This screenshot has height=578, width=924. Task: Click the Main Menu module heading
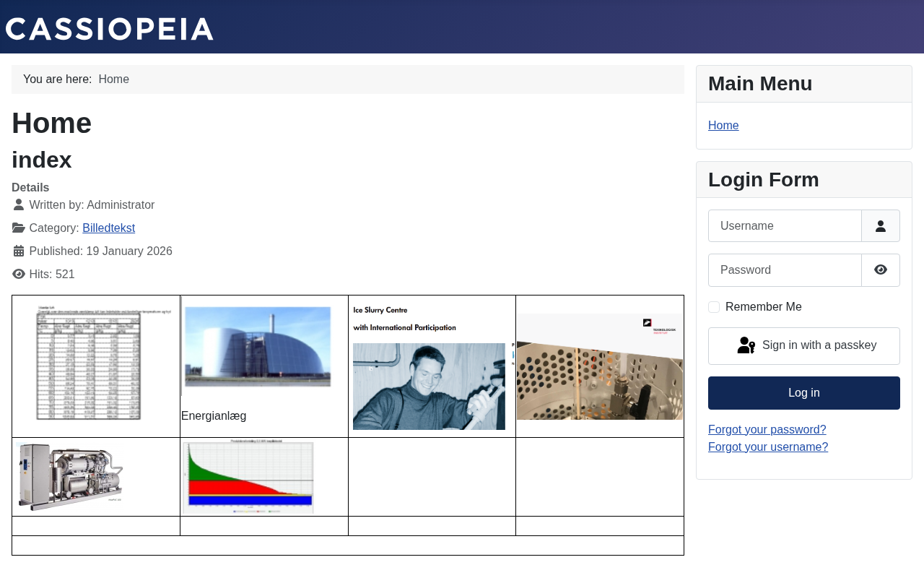(x=760, y=84)
